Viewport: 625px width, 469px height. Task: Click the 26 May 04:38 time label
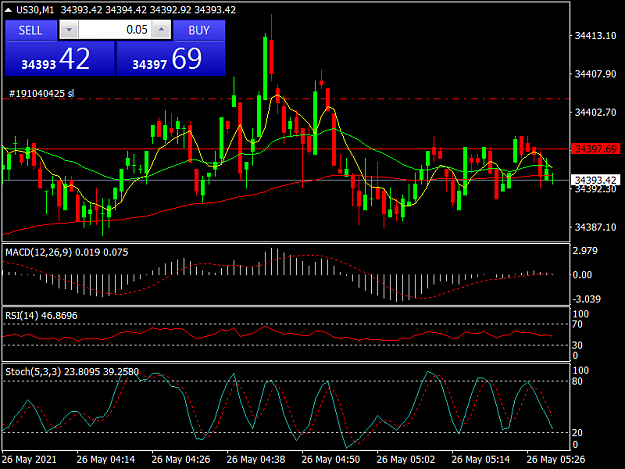tap(256, 459)
